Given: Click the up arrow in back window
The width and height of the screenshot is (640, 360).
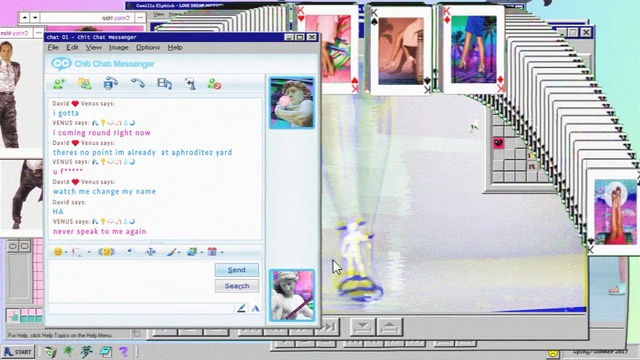Looking at the screenshot, I should pyautogui.click(x=25, y=18).
